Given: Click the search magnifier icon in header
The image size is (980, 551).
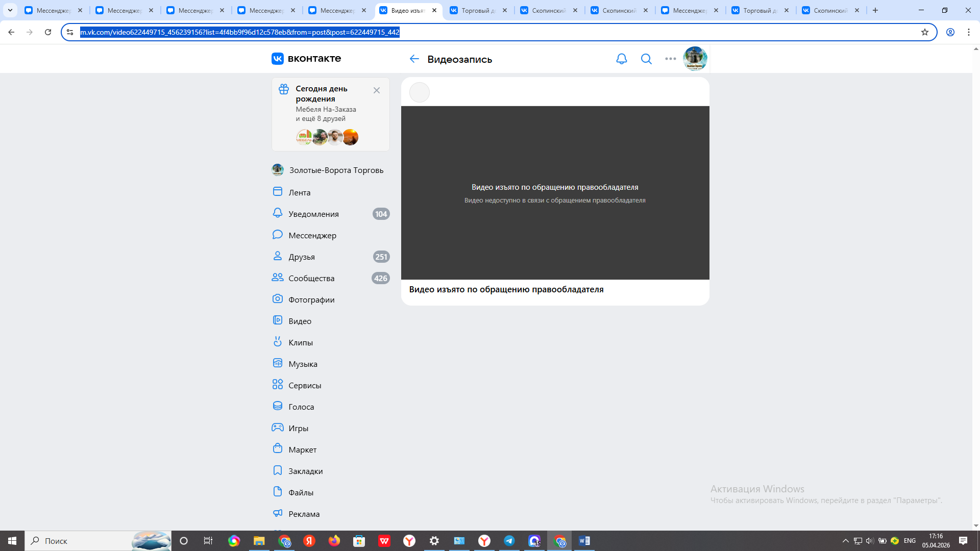Looking at the screenshot, I should (646, 59).
